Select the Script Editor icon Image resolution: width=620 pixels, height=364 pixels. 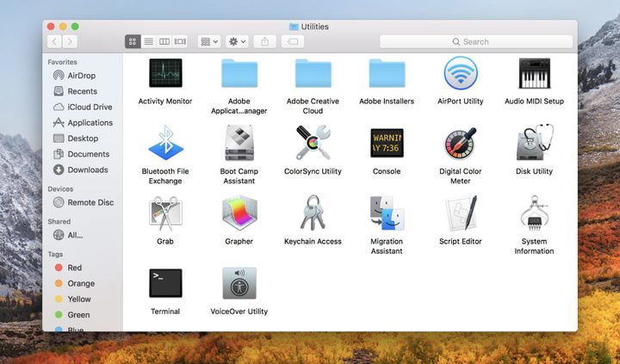(x=461, y=213)
